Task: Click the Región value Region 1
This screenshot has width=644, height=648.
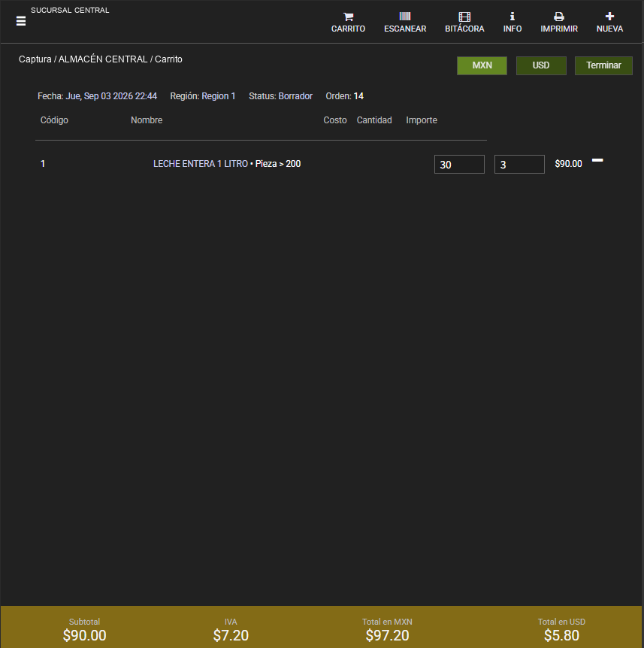Action: tap(218, 96)
